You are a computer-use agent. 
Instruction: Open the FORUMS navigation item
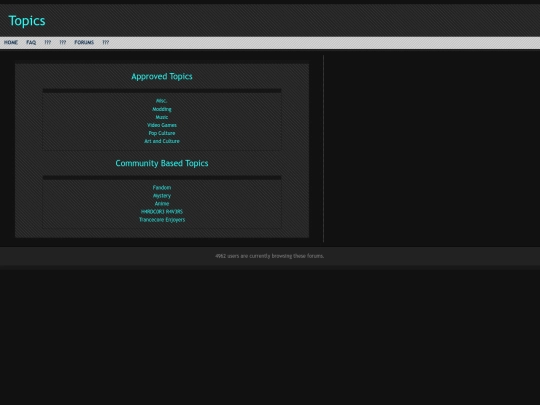(84, 42)
